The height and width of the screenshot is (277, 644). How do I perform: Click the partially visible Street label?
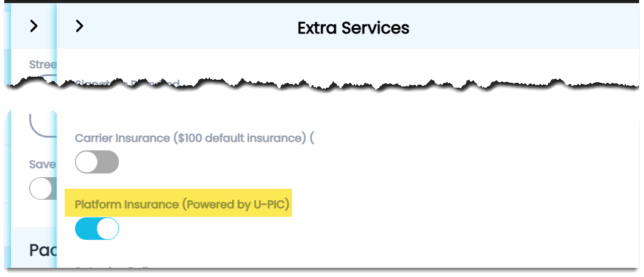43,64
